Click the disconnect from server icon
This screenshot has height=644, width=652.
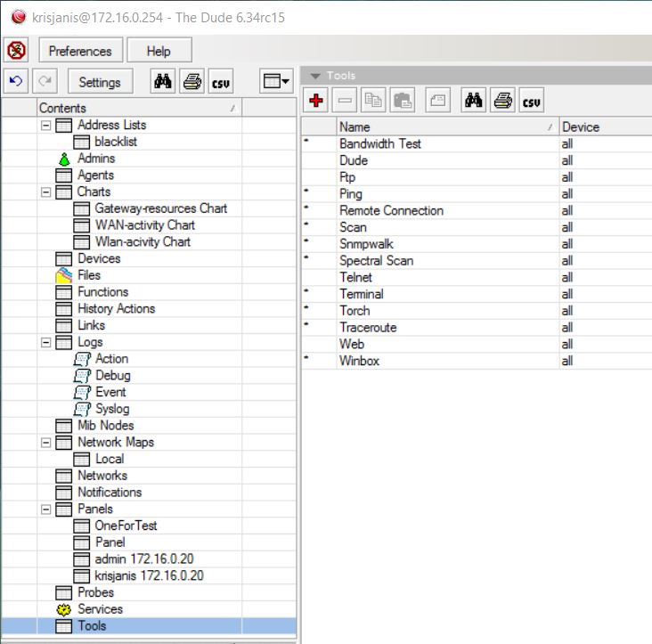(x=17, y=51)
